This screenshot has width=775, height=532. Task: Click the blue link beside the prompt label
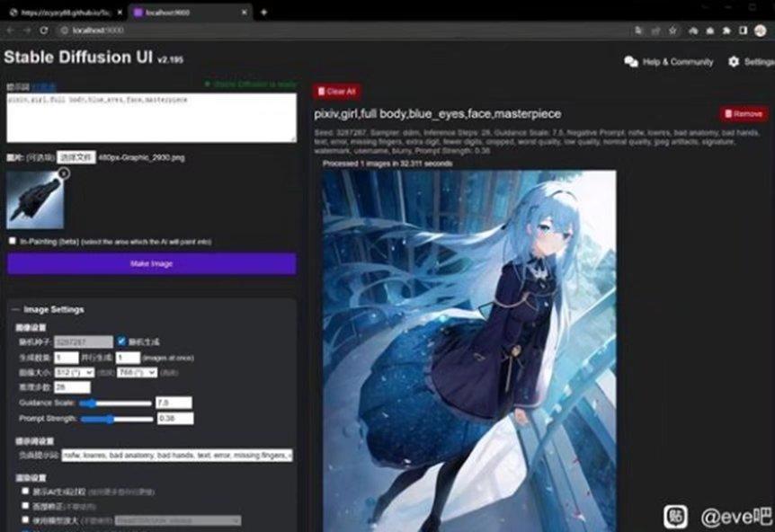44,87
